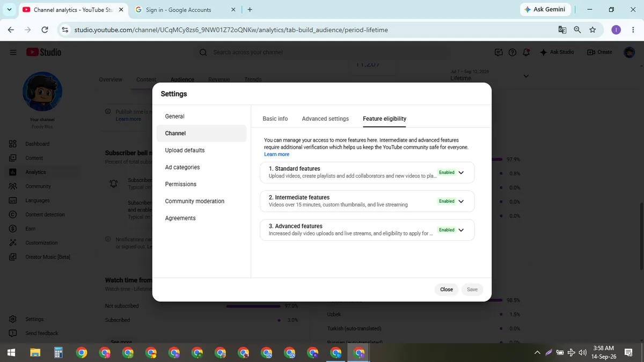Image resolution: width=644 pixels, height=362 pixels.
Task: Select Channel in Settings menu
Action: pos(201,133)
